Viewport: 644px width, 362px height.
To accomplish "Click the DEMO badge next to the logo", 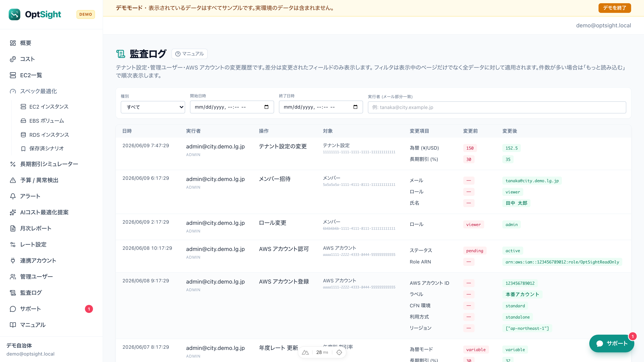I will (86, 14).
